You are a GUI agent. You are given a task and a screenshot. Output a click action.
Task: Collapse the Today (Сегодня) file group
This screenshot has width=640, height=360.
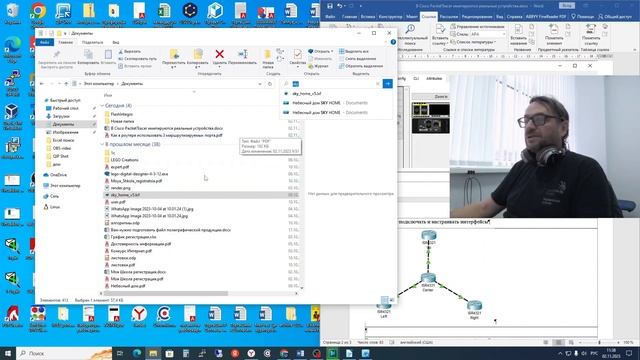point(102,106)
